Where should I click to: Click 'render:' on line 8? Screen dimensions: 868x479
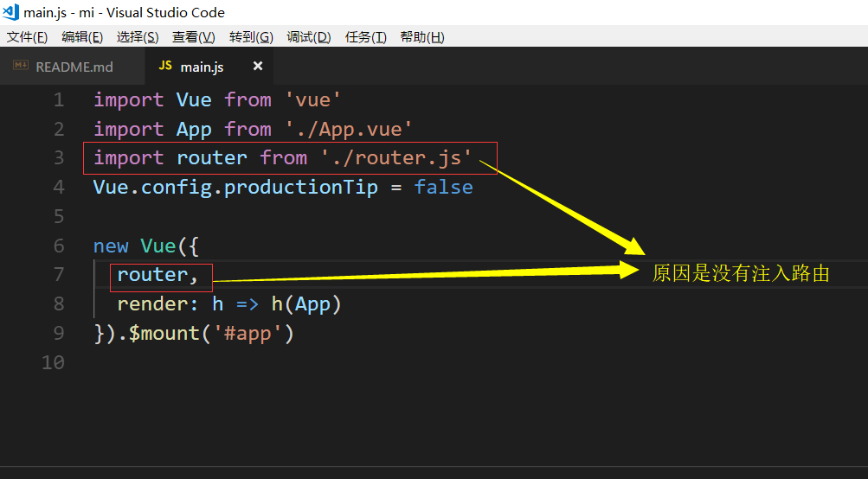click(158, 304)
